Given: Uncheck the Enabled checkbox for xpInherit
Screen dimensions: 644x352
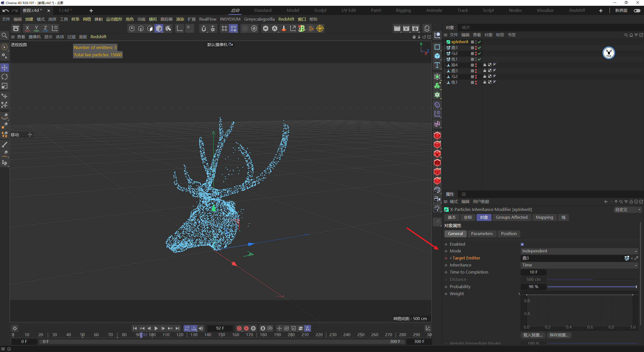Looking at the screenshot, I should [522, 244].
